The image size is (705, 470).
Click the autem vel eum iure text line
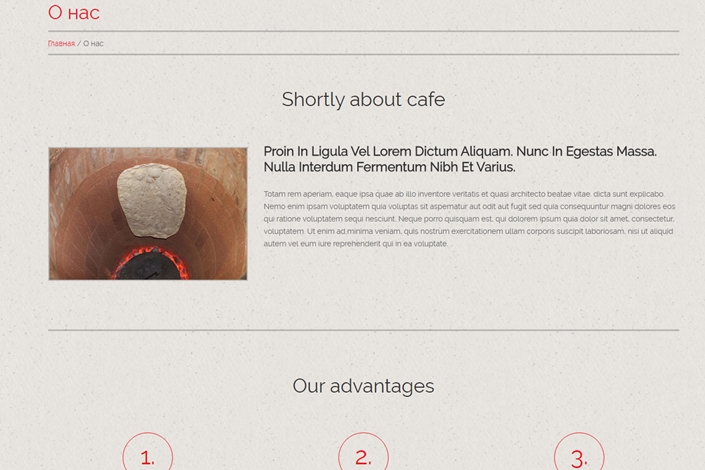tap(356, 244)
